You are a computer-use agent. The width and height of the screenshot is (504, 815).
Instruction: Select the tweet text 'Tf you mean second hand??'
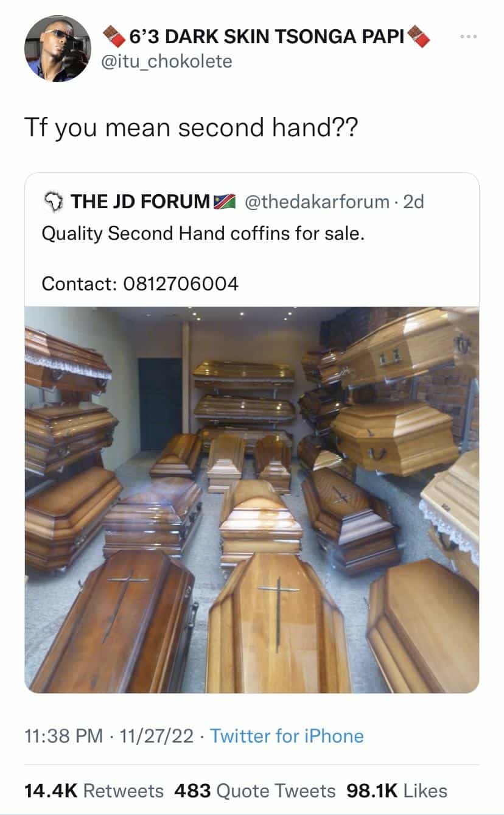coord(190,127)
